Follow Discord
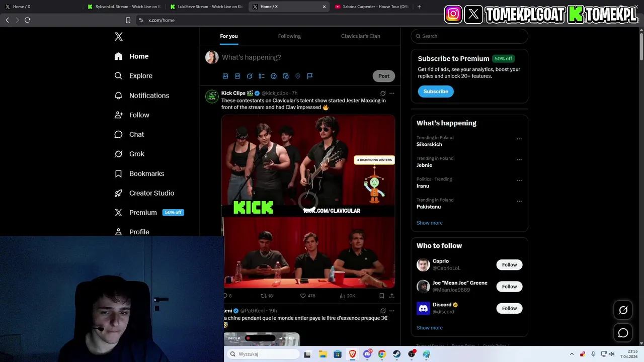The image size is (644, 362). (509, 308)
